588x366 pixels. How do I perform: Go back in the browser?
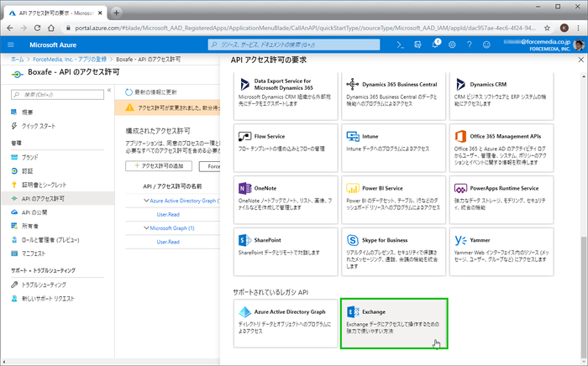(x=10, y=28)
